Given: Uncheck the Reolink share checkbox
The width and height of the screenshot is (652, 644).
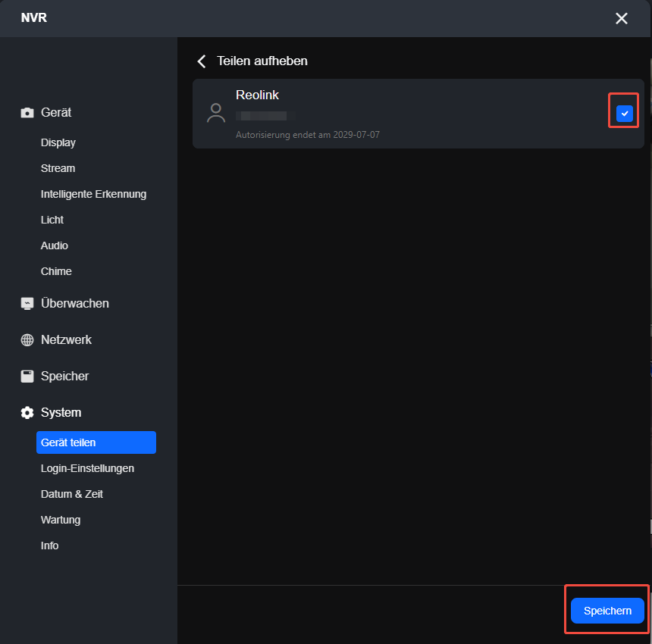Looking at the screenshot, I should (624, 114).
